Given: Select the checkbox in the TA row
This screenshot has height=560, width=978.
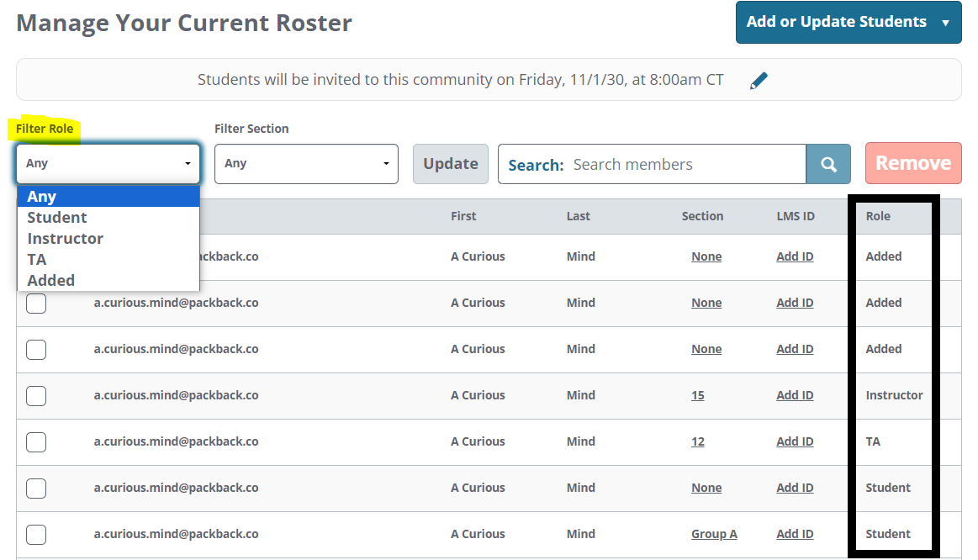Looking at the screenshot, I should 36,441.
